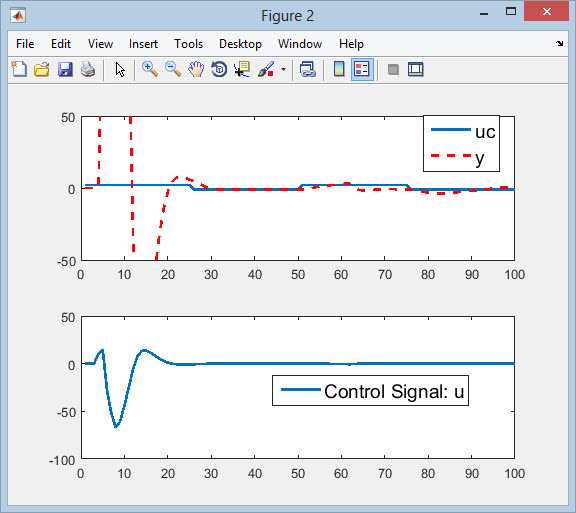This screenshot has height=513, width=576.
Task: Toggle the Insert Legend button
Action: click(362, 69)
